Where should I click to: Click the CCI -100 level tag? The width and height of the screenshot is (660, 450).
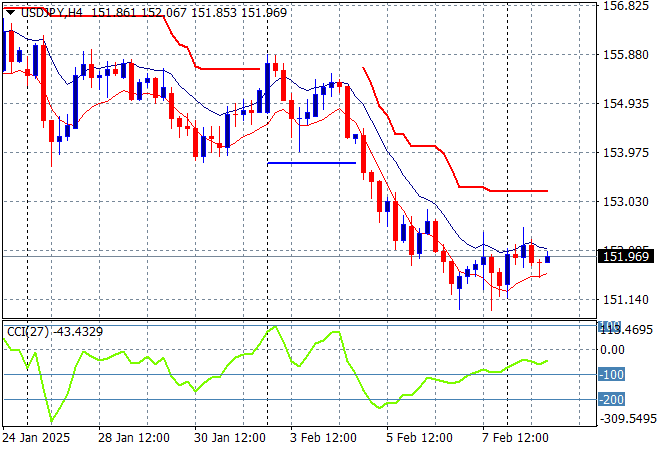click(611, 375)
